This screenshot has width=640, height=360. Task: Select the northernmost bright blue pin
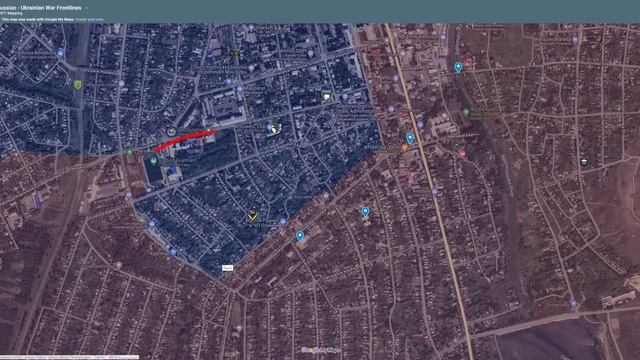[458, 67]
